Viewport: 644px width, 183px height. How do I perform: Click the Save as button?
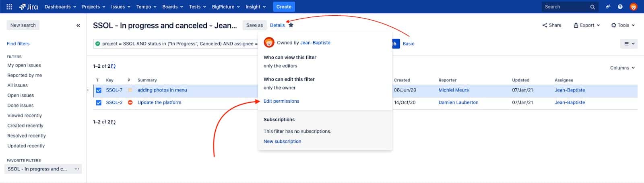(254, 25)
